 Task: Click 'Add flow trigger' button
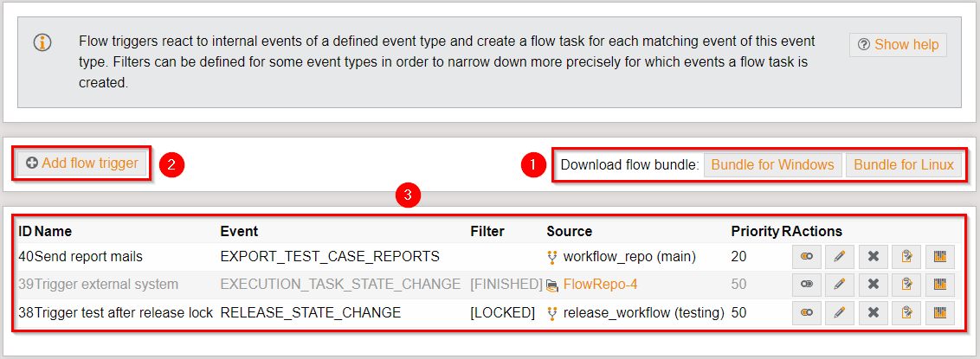[82, 163]
